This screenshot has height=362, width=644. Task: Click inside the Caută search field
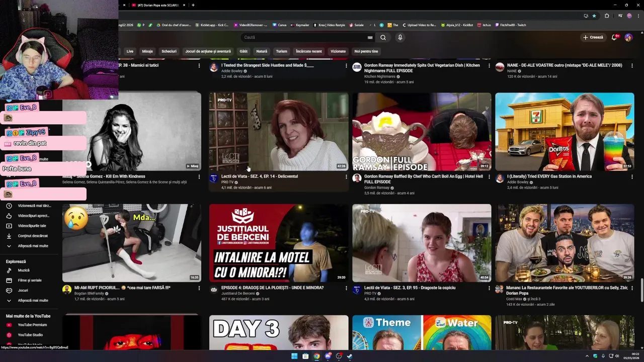click(x=304, y=37)
